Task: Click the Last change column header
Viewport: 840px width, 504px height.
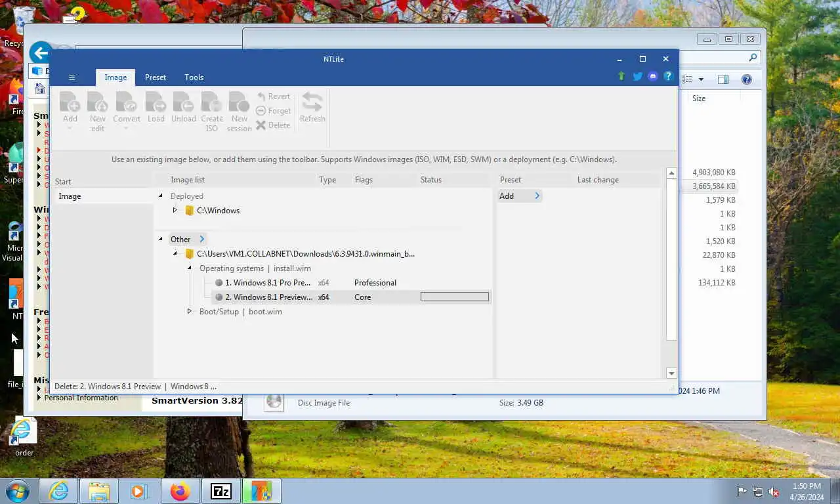Action: [598, 180]
